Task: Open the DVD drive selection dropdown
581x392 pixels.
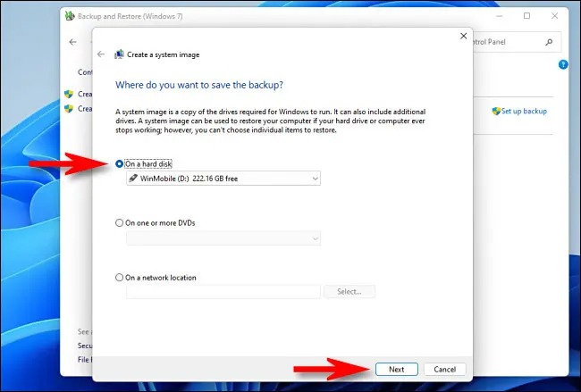Action: click(223, 238)
